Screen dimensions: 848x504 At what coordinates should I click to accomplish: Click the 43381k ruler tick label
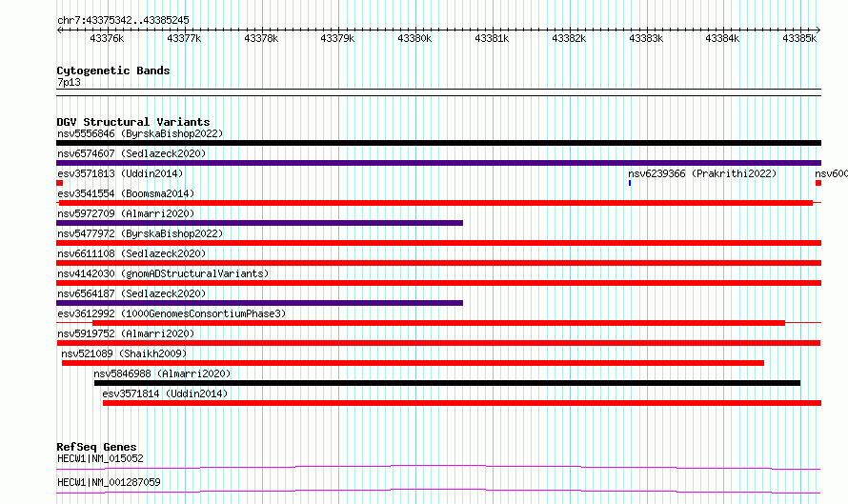click(492, 39)
